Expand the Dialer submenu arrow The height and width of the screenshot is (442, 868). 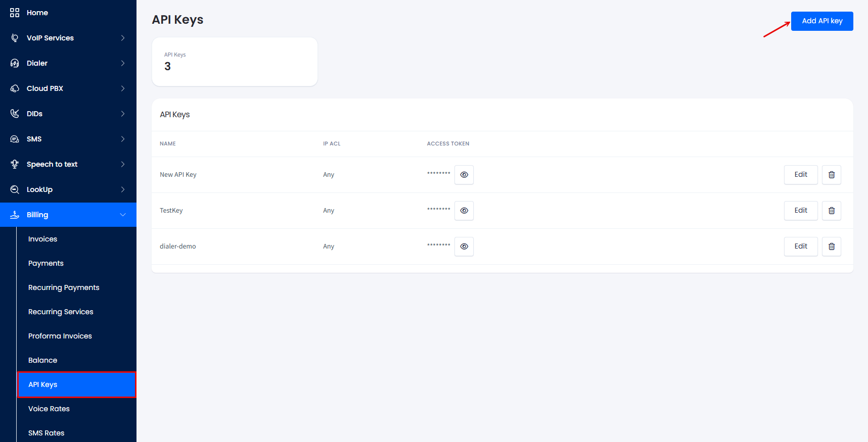[123, 63]
